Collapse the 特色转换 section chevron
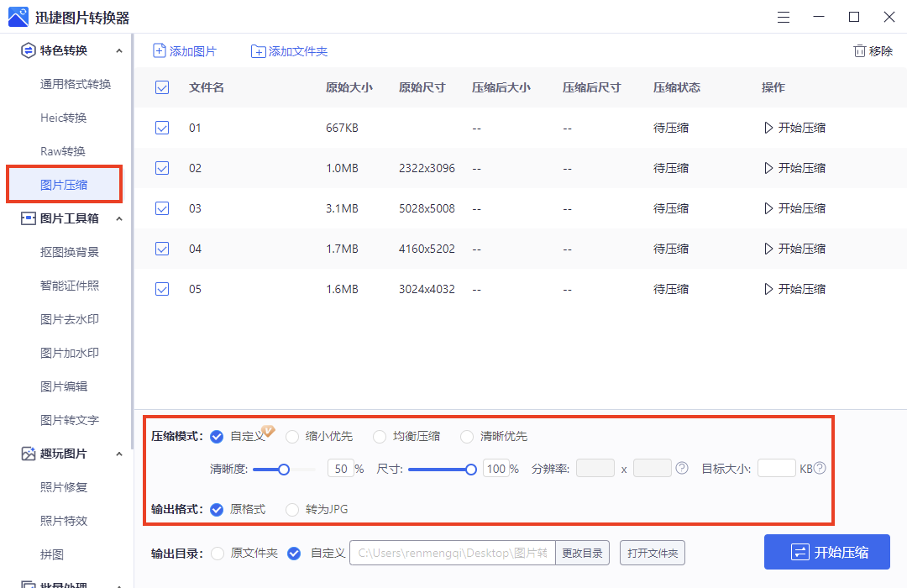The height and width of the screenshot is (588, 907). [119, 51]
